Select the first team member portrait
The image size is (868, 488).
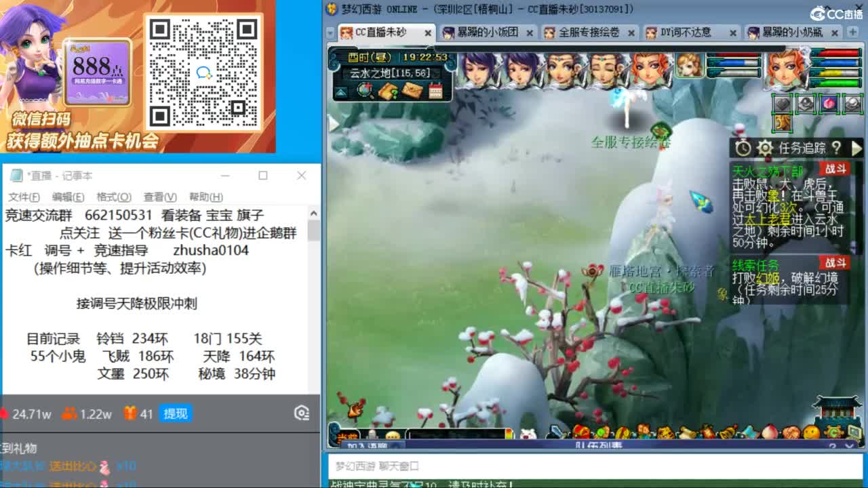coord(479,70)
